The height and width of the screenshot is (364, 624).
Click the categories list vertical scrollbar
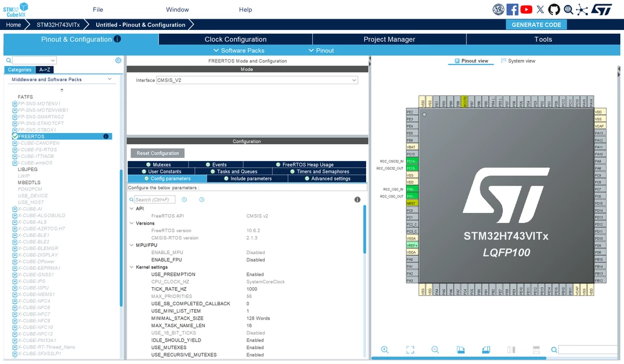[x=121, y=238]
